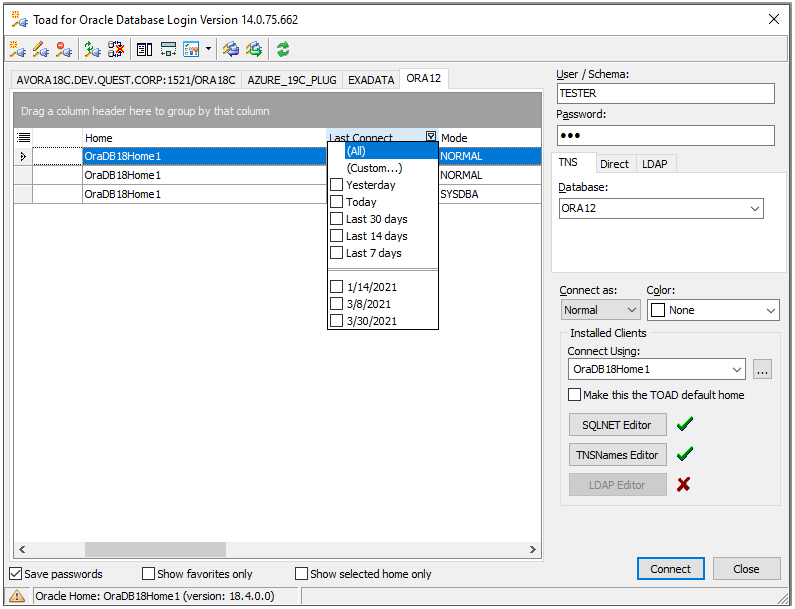This screenshot has width=795, height=609.
Task: Enable Make this the TOAD default home
Action: (x=575, y=395)
